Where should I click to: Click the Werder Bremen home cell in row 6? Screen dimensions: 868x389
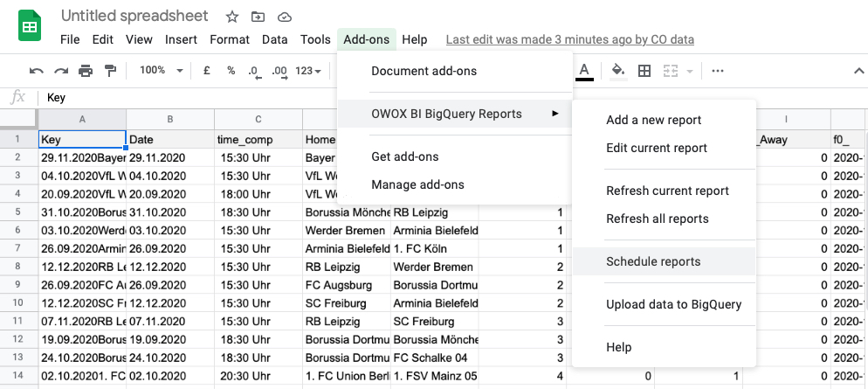[x=347, y=231]
